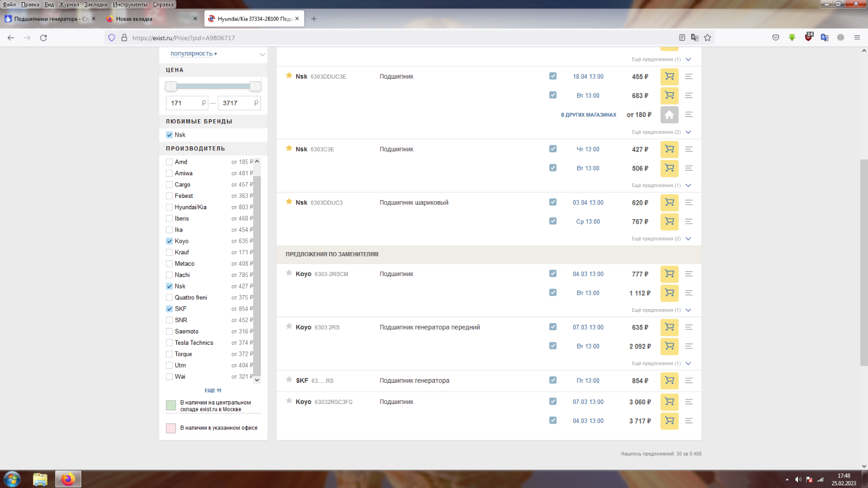Expand more offers at top of list
The image size is (868, 488).
tap(661, 59)
